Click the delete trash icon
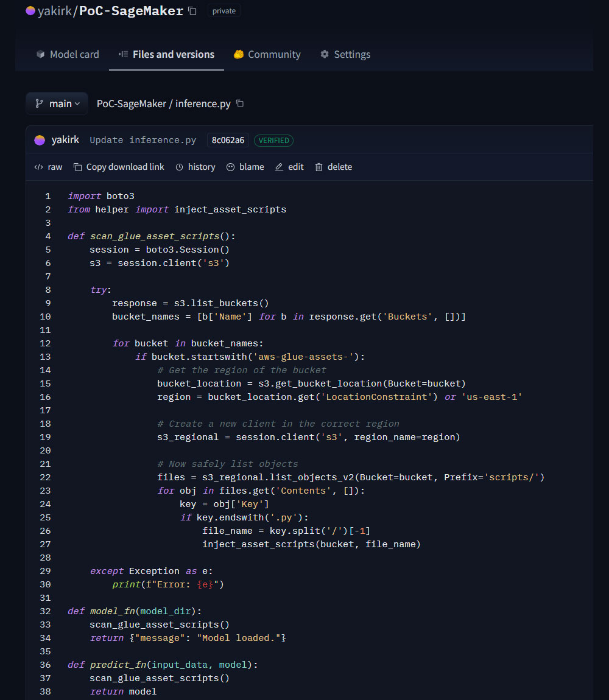609x700 pixels. 319,167
